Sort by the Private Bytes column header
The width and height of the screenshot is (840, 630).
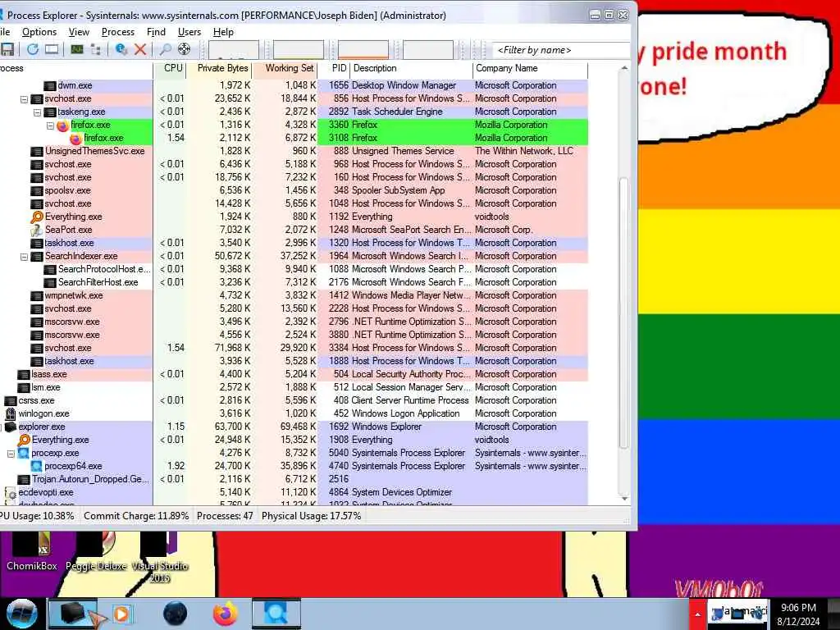click(x=220, y=69)
